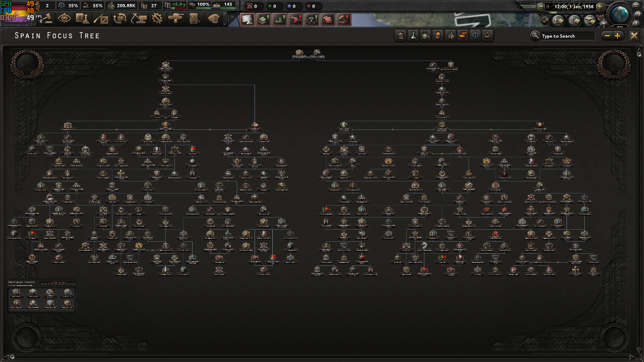Click the war support 55% indicator
644x362 pixels.
pos(93,6)
